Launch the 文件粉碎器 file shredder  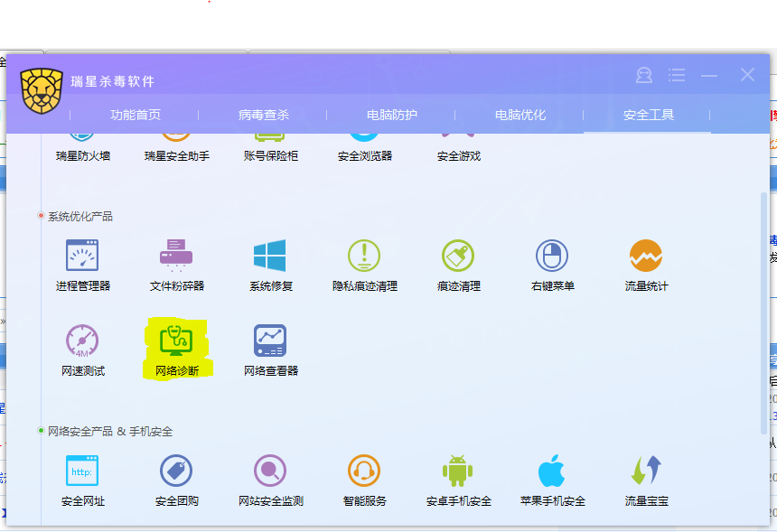(x=176, y=265)
